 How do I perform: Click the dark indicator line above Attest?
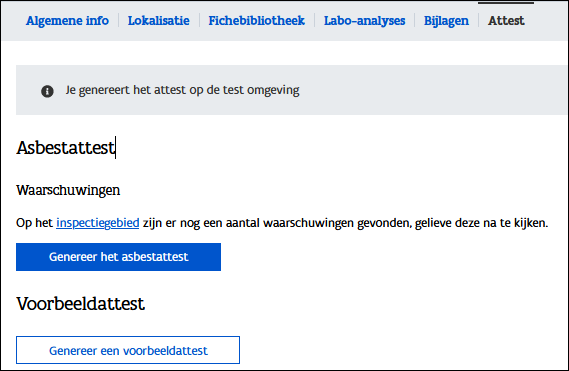coord(506,3)
